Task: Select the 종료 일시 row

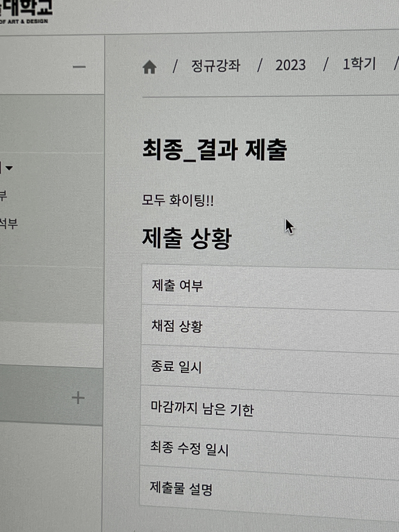Action: [x=176, y=367]
